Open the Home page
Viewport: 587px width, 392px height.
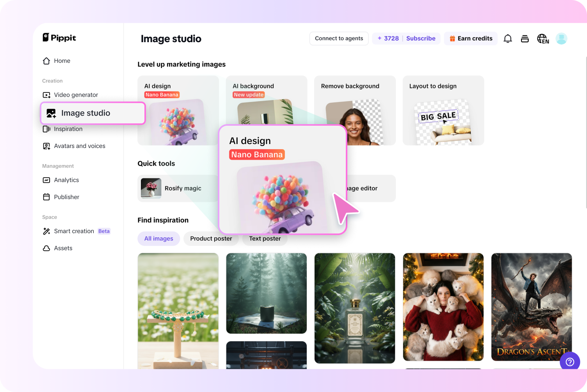click(57, 61)
